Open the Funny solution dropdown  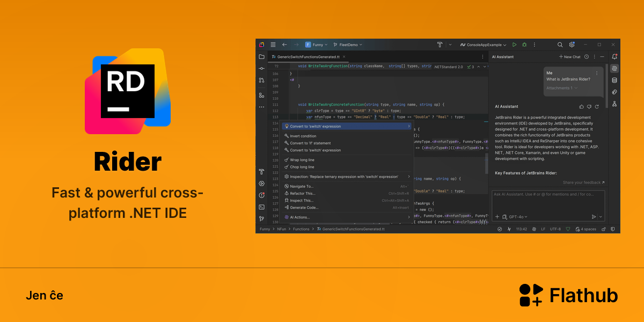click(316, 45)
